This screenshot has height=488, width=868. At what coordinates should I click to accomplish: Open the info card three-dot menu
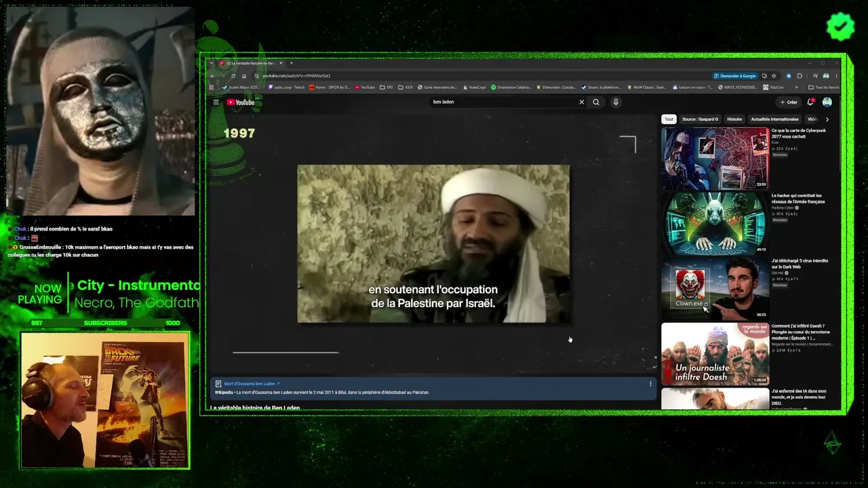point(650,384)
